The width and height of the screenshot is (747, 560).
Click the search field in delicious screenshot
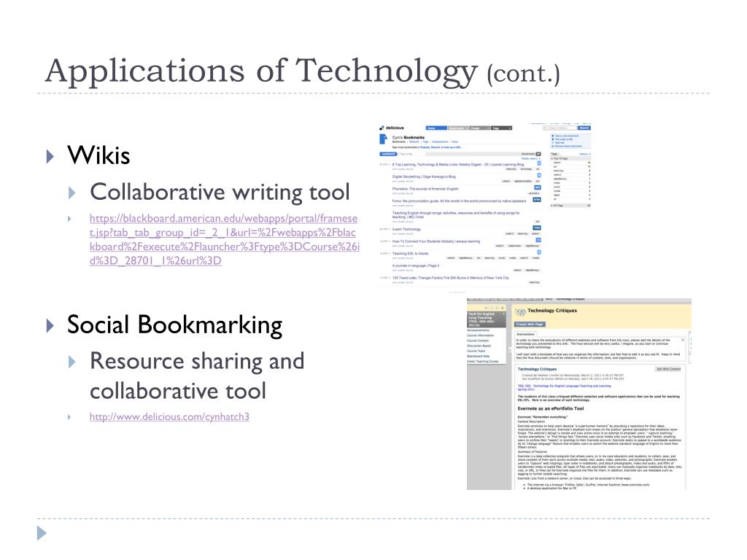tap(560, 128)
